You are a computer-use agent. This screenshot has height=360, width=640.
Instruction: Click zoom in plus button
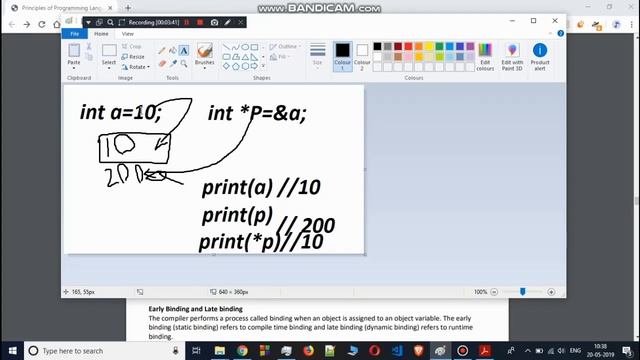[551, 292]
